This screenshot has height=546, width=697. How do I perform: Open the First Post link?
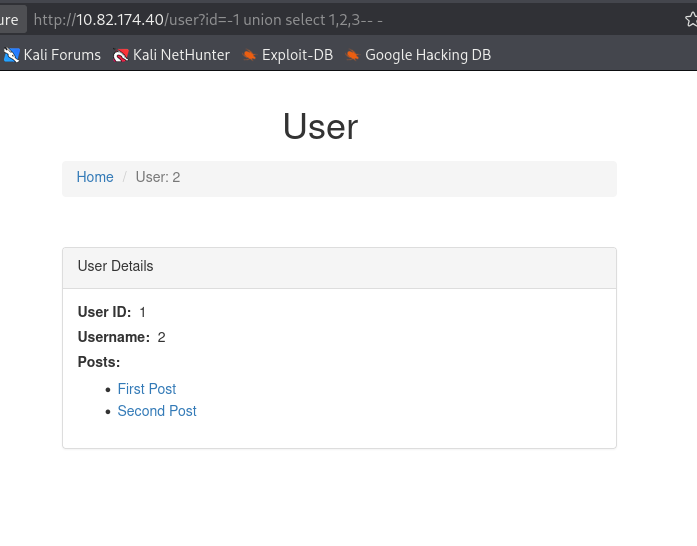(x=147, y=389)
